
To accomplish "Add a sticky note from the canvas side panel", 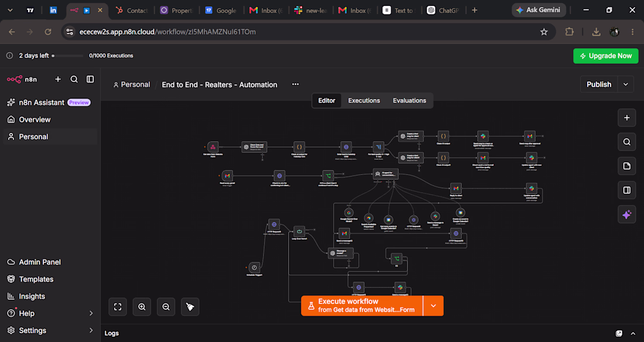I will point(627,166).
